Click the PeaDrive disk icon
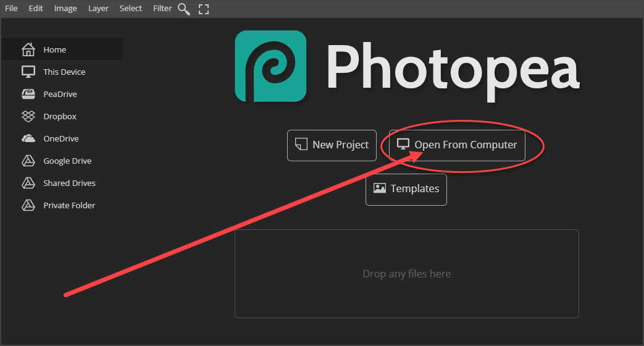The image size is (644, 346). tap(28, 94)
